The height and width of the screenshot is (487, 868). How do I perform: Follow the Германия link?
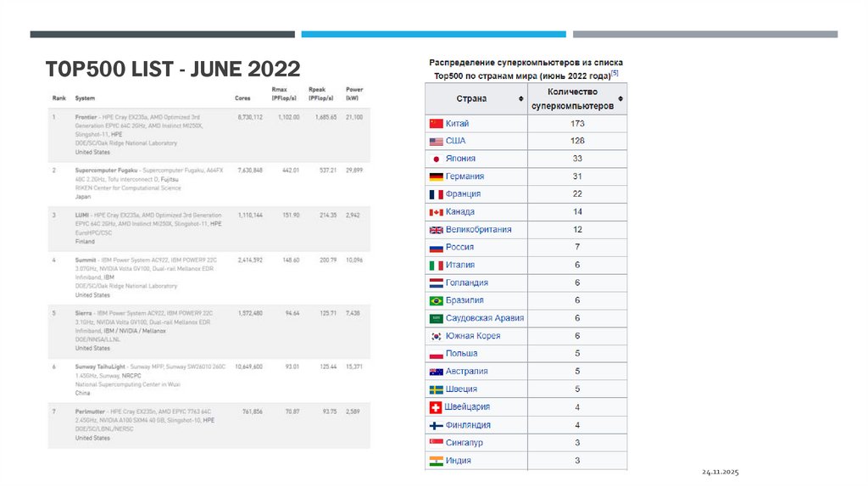click(x=465, y=176)
